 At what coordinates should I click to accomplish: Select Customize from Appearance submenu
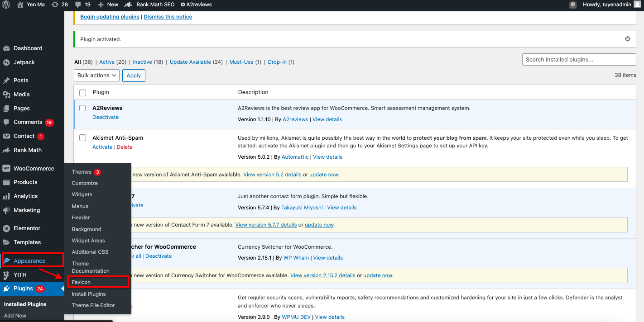pos(85,183)
